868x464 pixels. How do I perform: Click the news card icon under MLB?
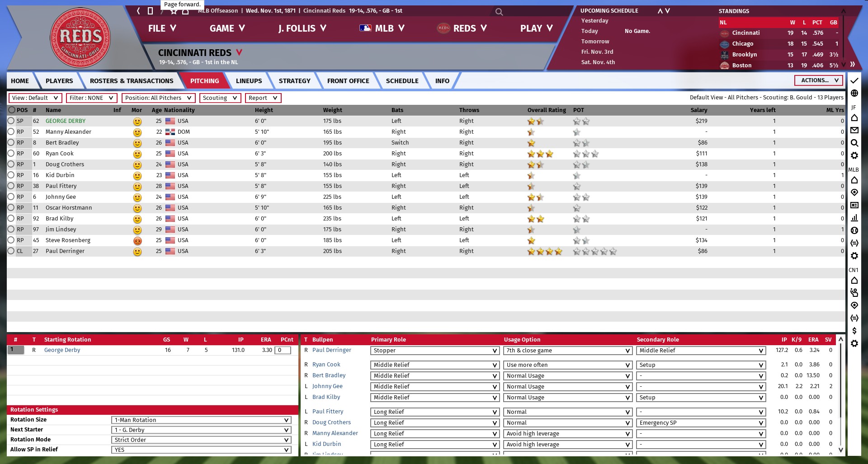point(854,205)
